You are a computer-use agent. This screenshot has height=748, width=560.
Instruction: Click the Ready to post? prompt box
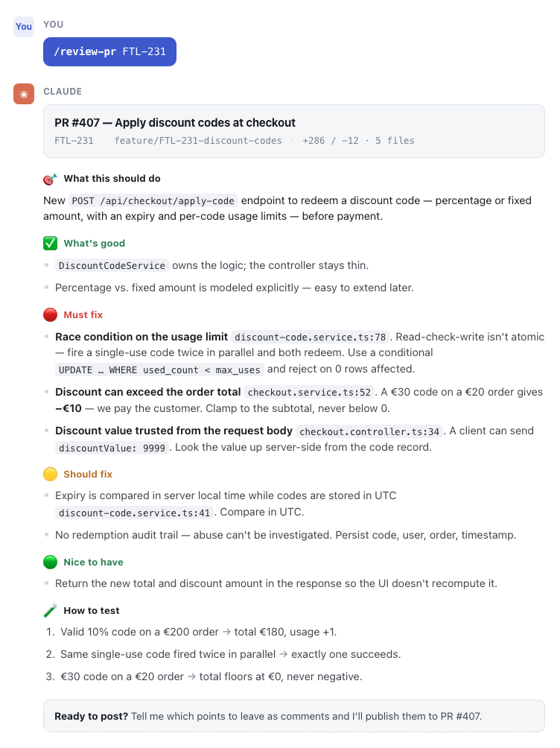[294, 716]
